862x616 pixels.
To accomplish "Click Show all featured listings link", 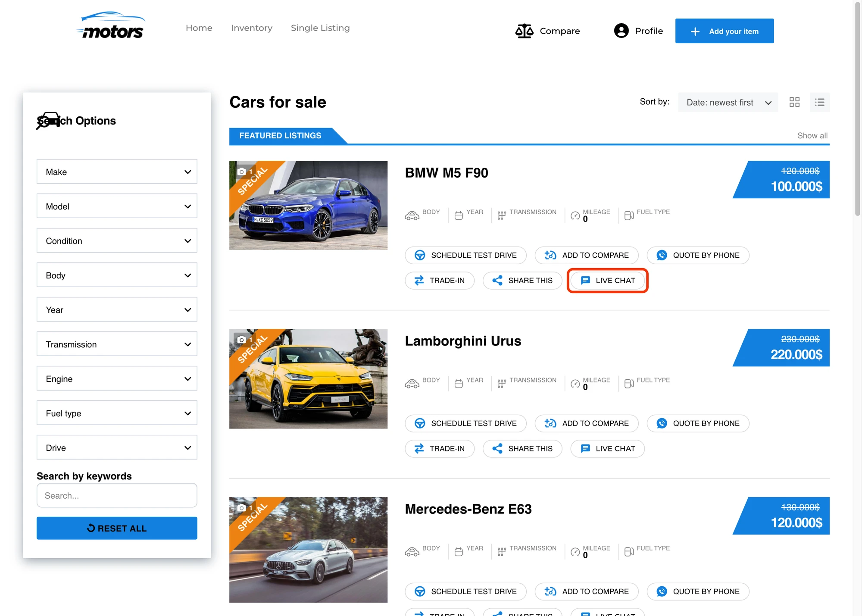I will coord(812,136).
